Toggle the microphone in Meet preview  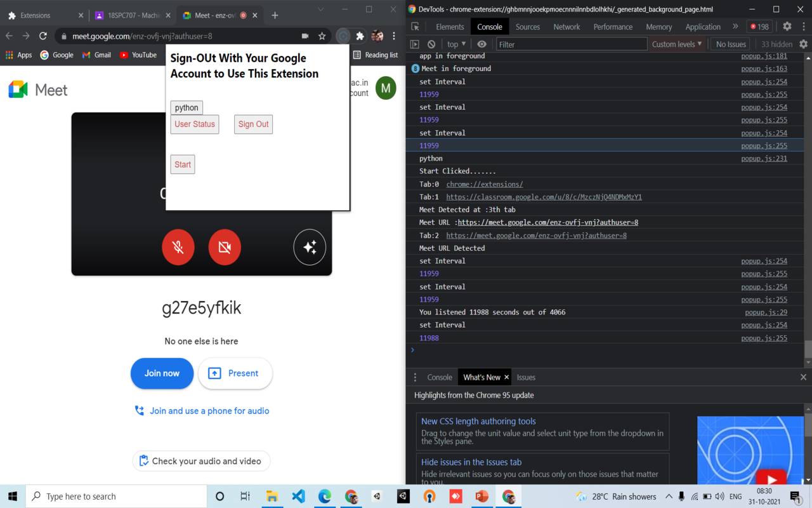(x=178, y=247)
